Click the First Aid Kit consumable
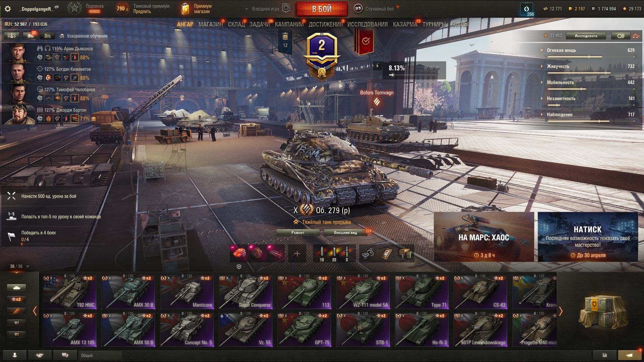 (x=386, y=254)
